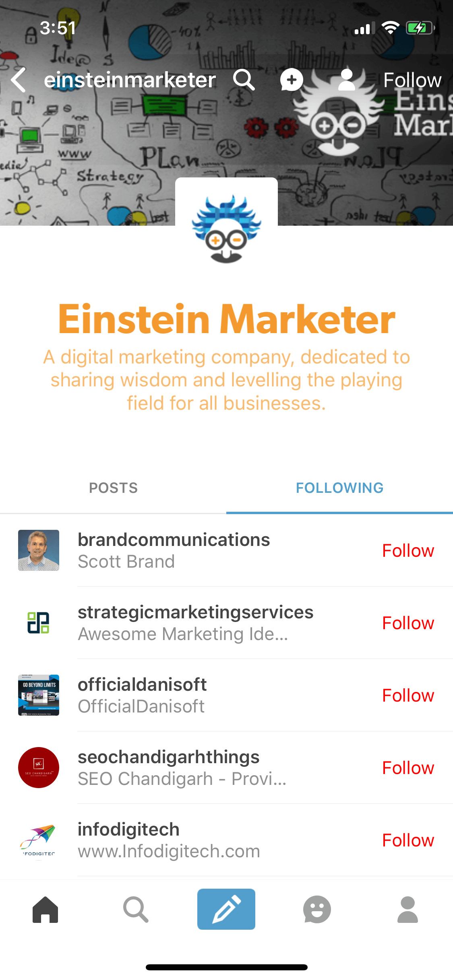The image size is (453, 980).
Task: Open search on einsteinmarketer blog
Action: click(x=244, y=80)
